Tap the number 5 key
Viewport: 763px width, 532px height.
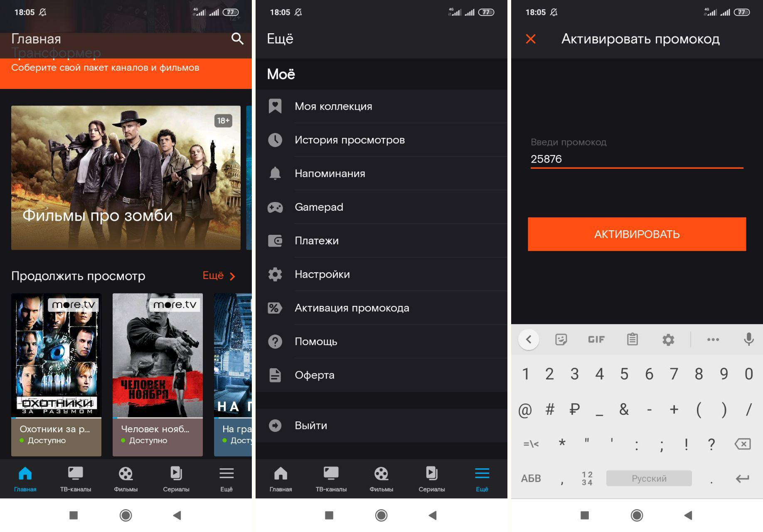click(x=624, y=374)
